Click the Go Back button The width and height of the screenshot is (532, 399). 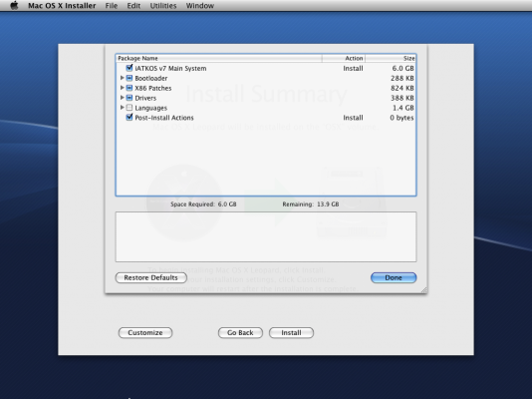click(x=240, y=333)
